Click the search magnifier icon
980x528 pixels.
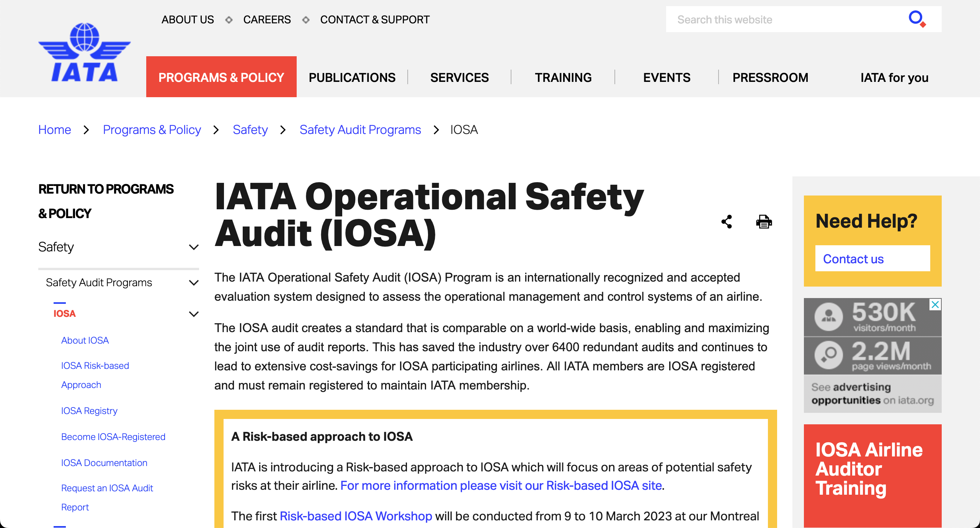click(x=916, y=19)
